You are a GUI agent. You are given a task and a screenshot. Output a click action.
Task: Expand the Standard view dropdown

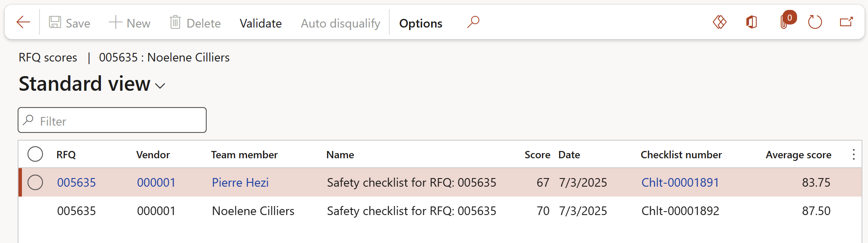pos(160,86)
